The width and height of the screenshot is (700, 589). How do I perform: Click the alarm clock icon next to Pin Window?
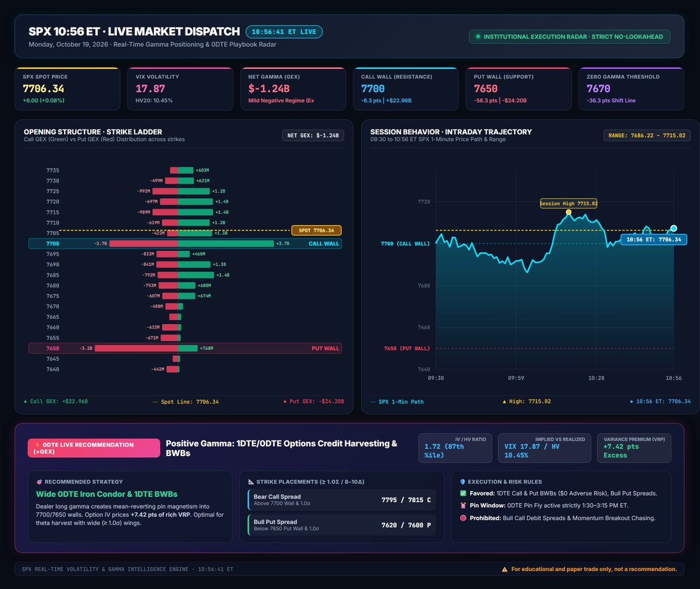coord(463,506)
